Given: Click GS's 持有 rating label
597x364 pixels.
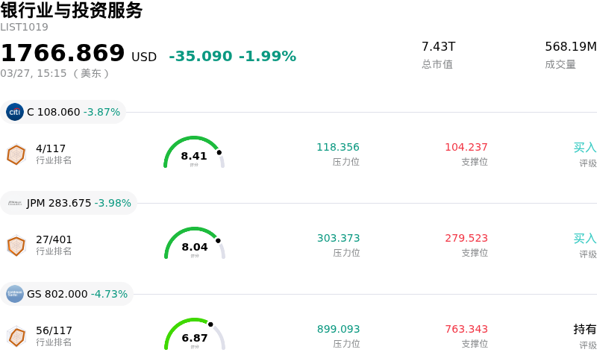Looking at the screenshot, I should click(x=584, y=330).
